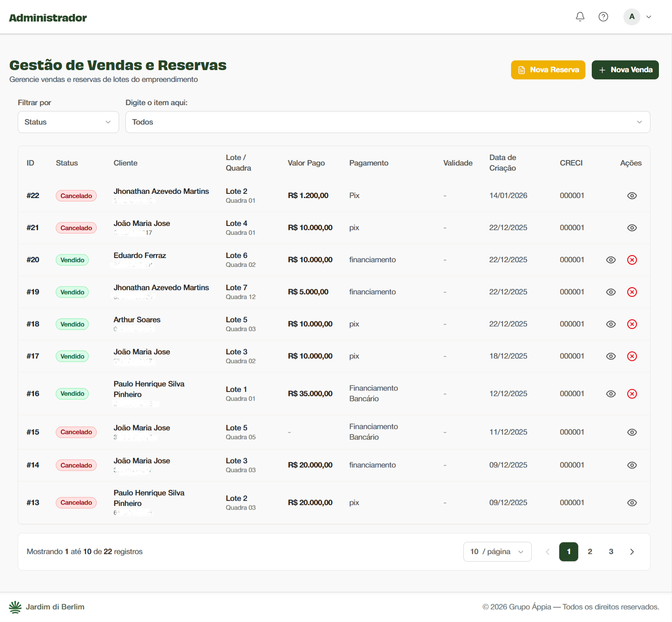672x622 pixels.
Task: Click client name Arthur Soares
Action: coord(137,320)
